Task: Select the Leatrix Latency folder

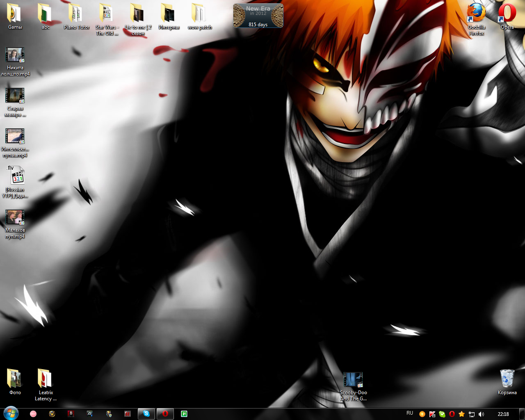Action: [x=46, y=383]
